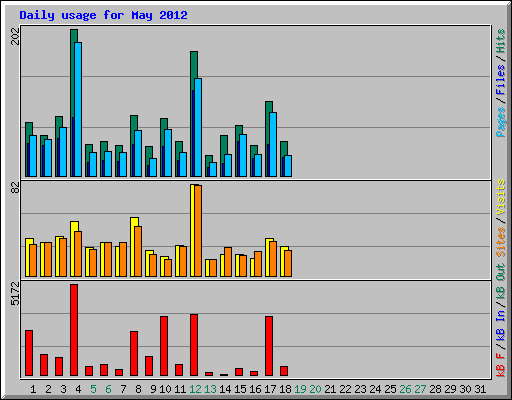Click day 4 on the date axis
Screen dimensions: 512x400
click(78, 389)
